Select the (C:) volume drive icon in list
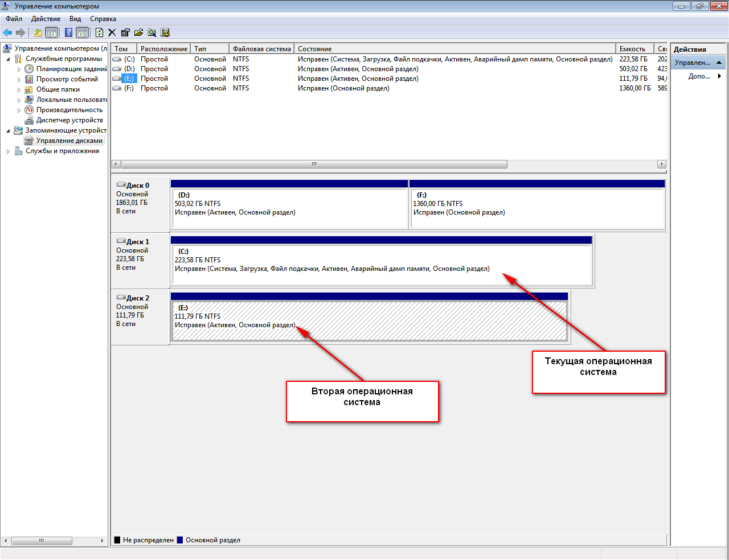The image size is (729, 560). (117, 59)
